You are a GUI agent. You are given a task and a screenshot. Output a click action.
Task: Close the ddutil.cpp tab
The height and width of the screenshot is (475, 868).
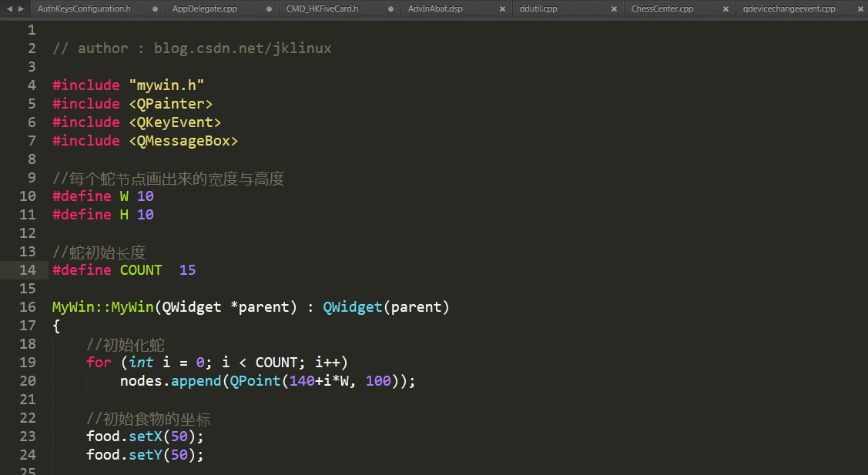point(615,10)
